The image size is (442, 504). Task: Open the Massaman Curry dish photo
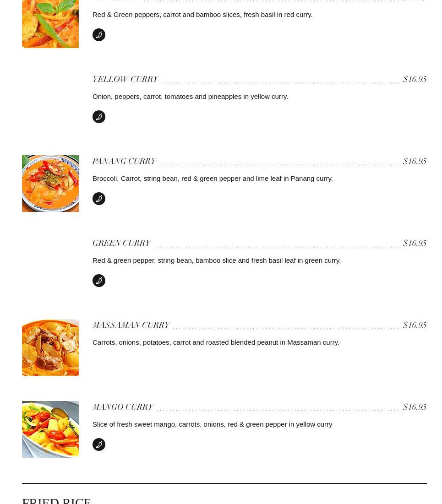click(x=50, y=347)
